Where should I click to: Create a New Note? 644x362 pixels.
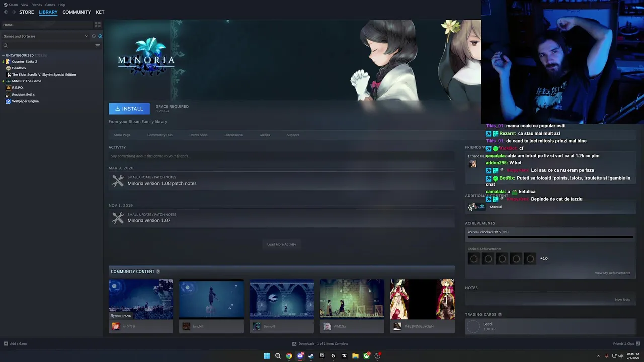(622, 300)
